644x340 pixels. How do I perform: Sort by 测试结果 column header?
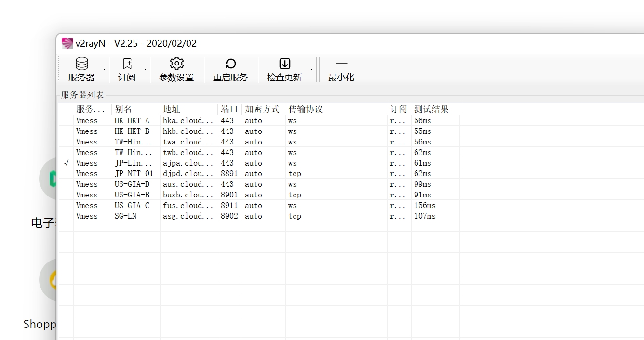click(435, 109)
